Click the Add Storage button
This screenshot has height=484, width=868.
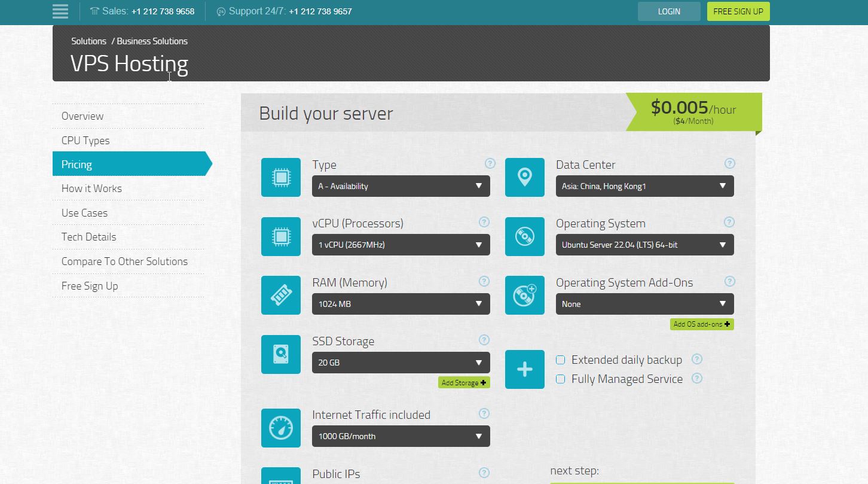tap(464, 382)
